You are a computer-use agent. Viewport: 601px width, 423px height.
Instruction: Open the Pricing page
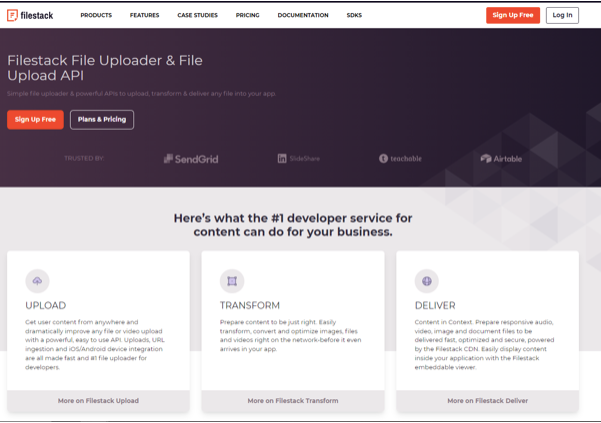point(248,15)
